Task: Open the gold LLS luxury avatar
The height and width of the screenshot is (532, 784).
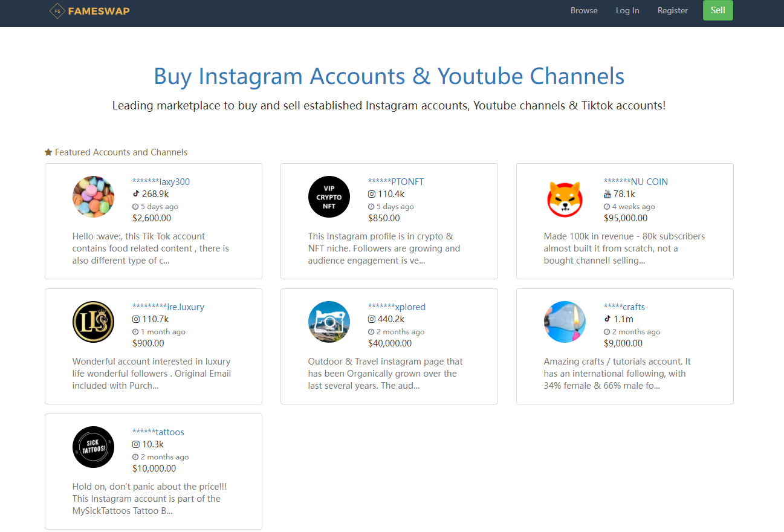Action: (x=93, y=322)
